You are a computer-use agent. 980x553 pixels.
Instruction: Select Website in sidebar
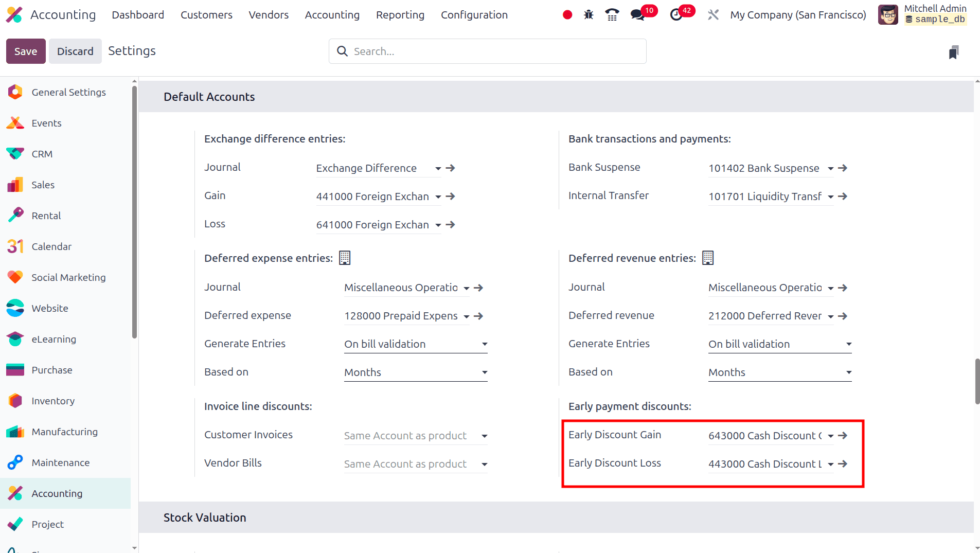(x=65, y=308)
